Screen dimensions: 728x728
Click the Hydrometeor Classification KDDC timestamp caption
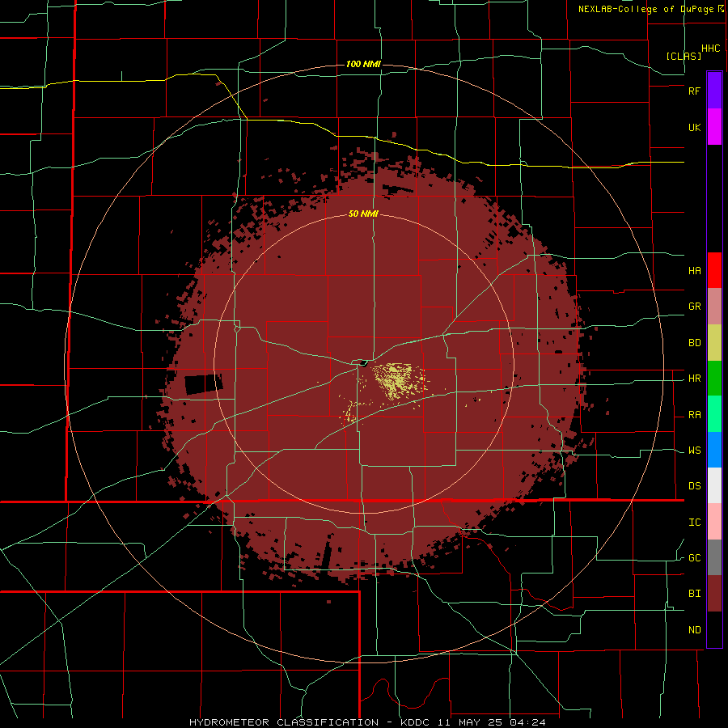coord(367,722)
